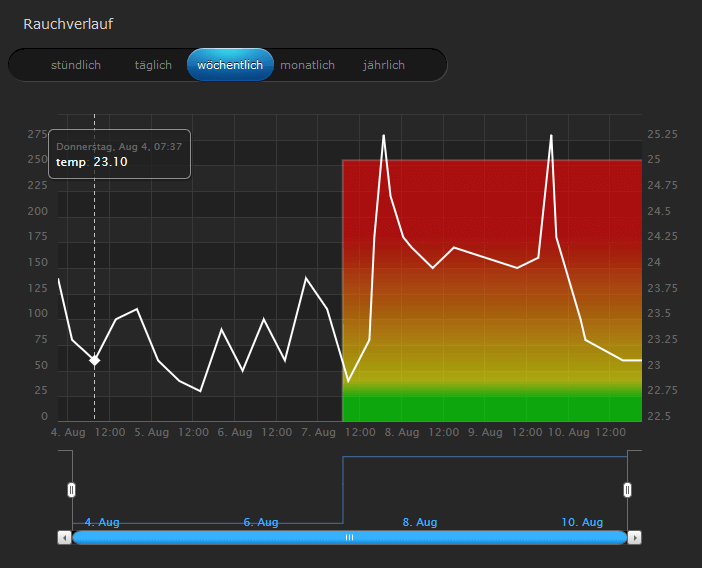Screen dimensions: 702x568
Task: Click the first line peak near 8. Aug
Action: coord(383,135)
